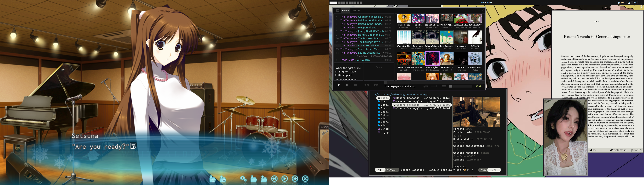Skip to next track in music player

pyautogui.click(x=376, y=85)
